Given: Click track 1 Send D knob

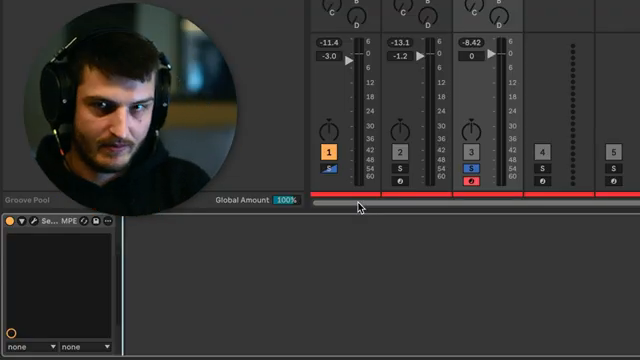Looking at the screenshot, I should 356,16.
